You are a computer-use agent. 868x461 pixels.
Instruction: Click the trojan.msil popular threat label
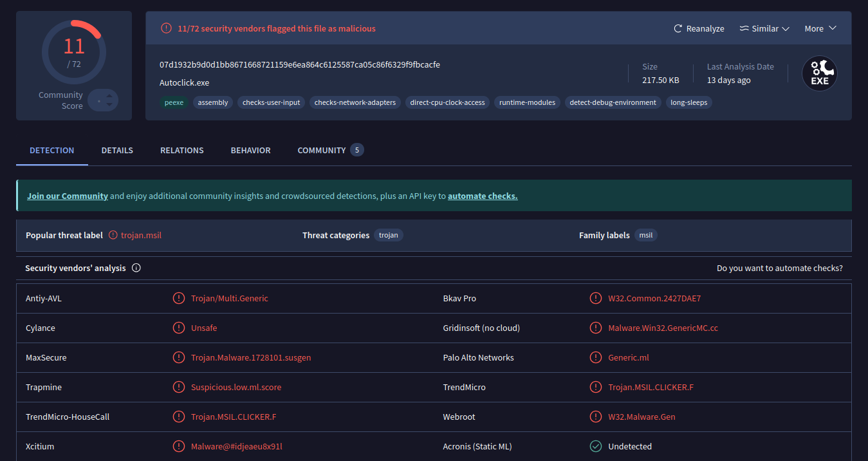(x=141, y=235)
